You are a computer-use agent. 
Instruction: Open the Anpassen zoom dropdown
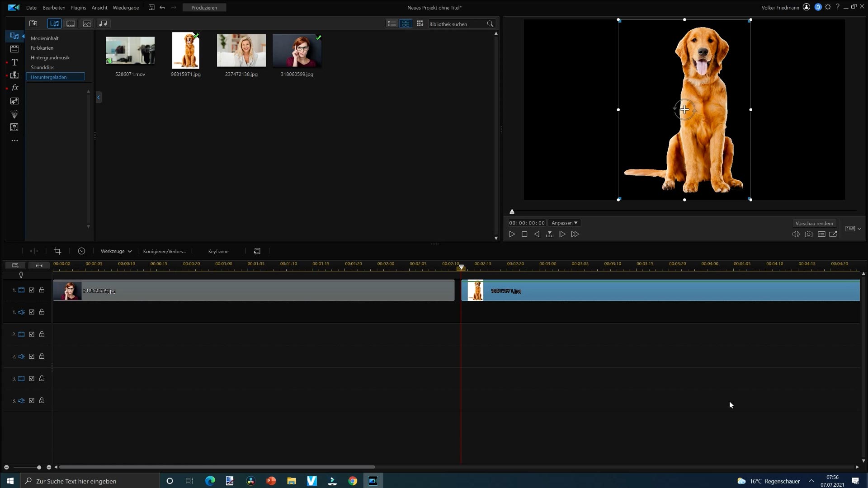coord(564,223)
